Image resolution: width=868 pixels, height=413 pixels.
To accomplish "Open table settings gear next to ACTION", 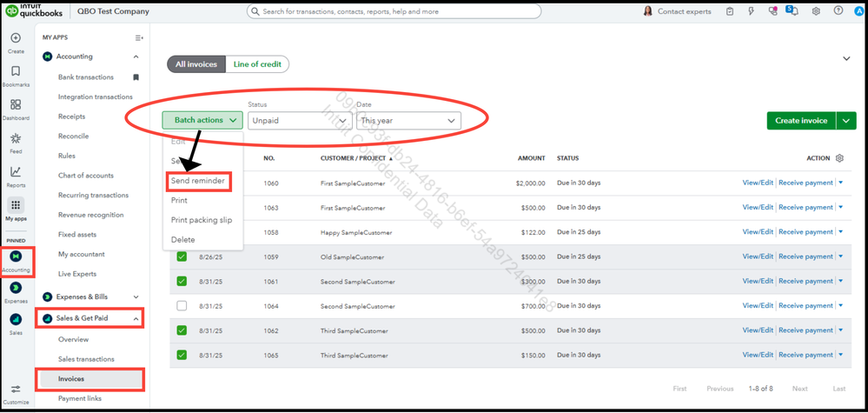I will click(x=839, y=158).
